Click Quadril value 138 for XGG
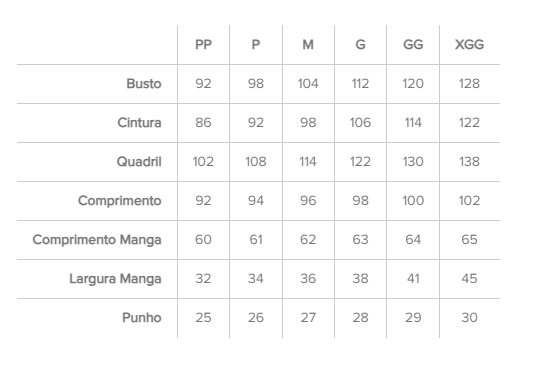Image resolution: width=553 pixels, height=392 pixels. [x=469, y=162]
